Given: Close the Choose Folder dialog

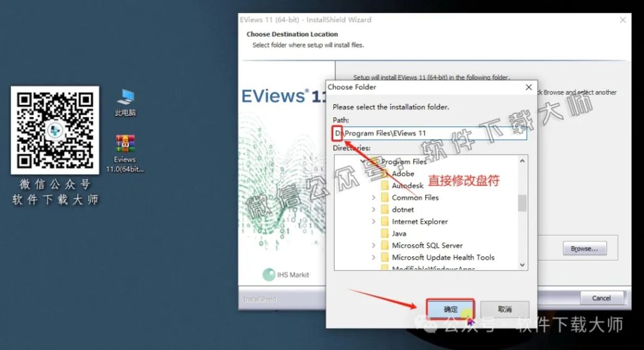Looking at the screenshot, I should [x=528, y=87].
